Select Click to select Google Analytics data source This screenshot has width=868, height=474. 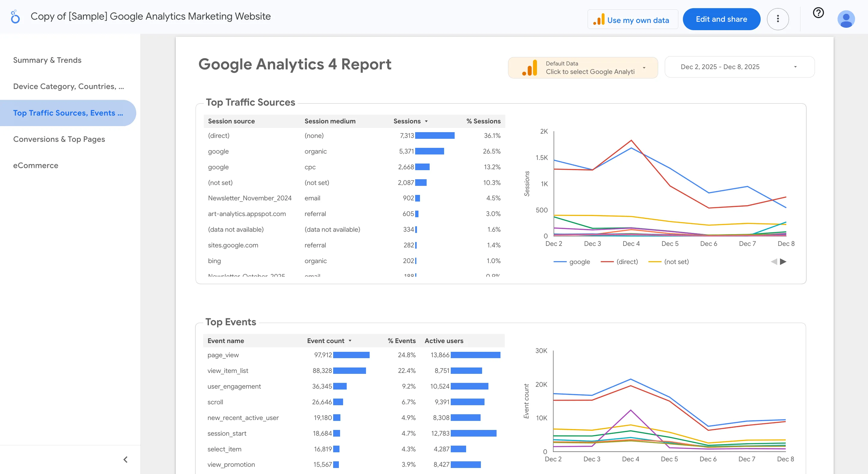point(590,72)
